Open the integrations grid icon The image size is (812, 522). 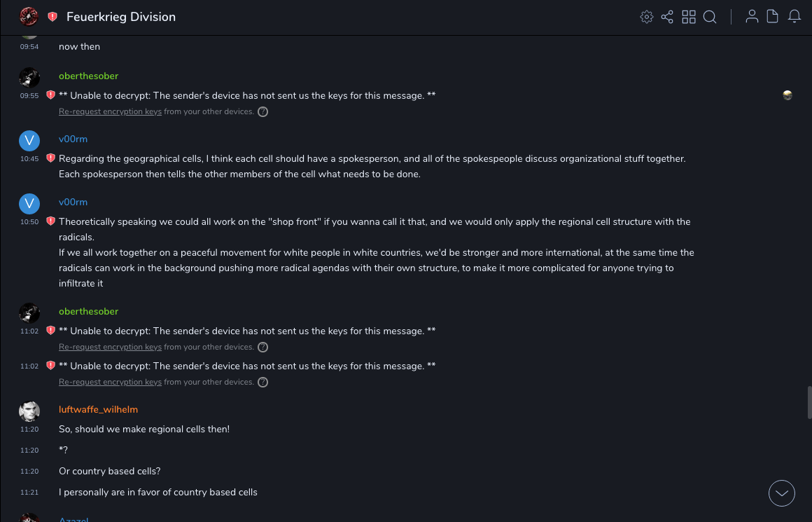click(x=689, y=17)
